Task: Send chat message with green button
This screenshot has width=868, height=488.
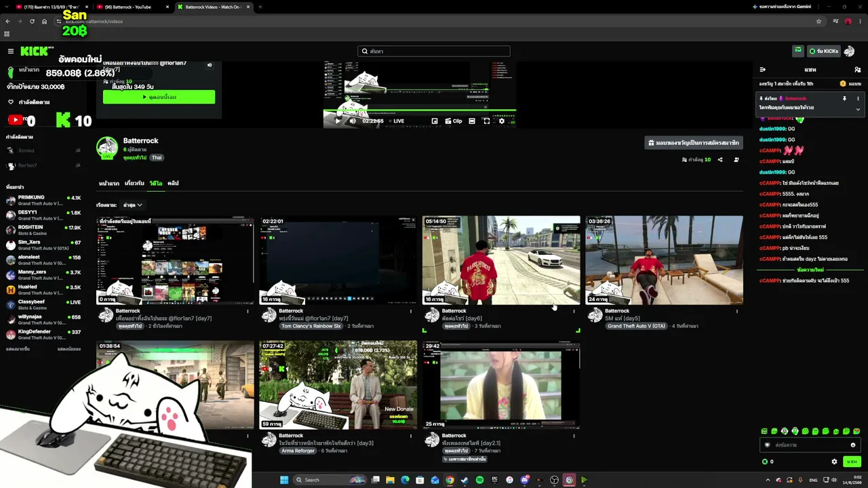Action: (x=852, y=462)
